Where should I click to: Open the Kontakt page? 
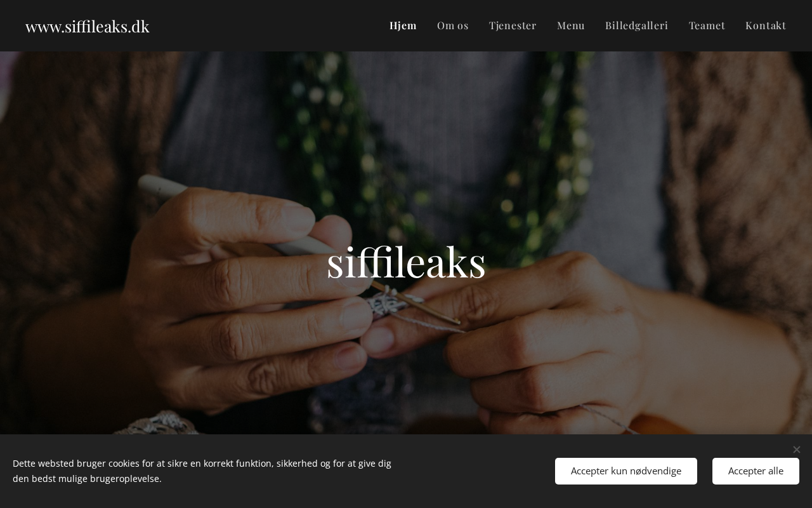click(766, 25)
